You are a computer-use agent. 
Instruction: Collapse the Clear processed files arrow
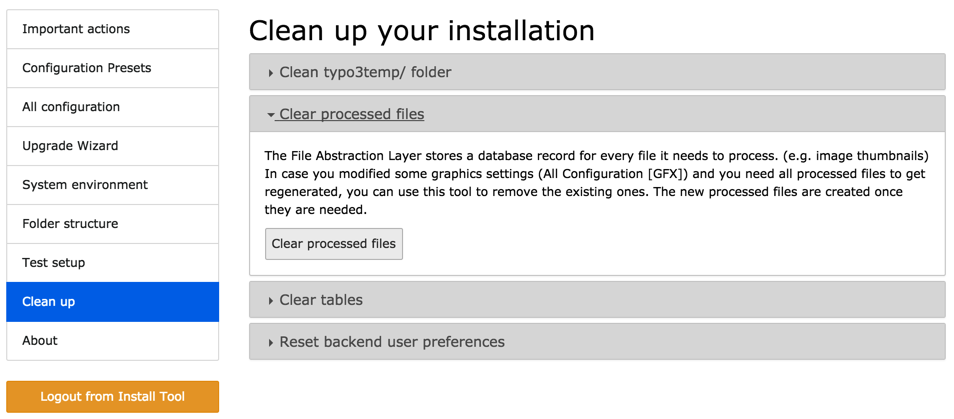[271, 115]
